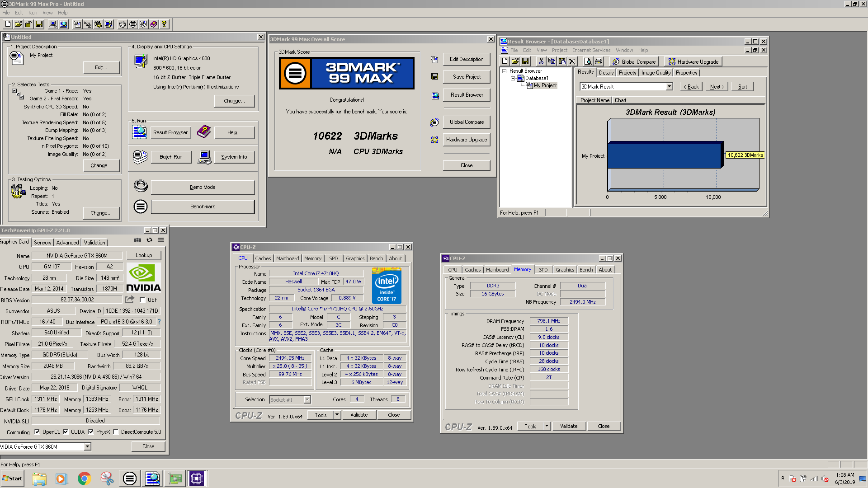The height and width of the screenshot is (488, 868).
Task: Click the blue My Project result bar in chart
Action: (665, 156)
